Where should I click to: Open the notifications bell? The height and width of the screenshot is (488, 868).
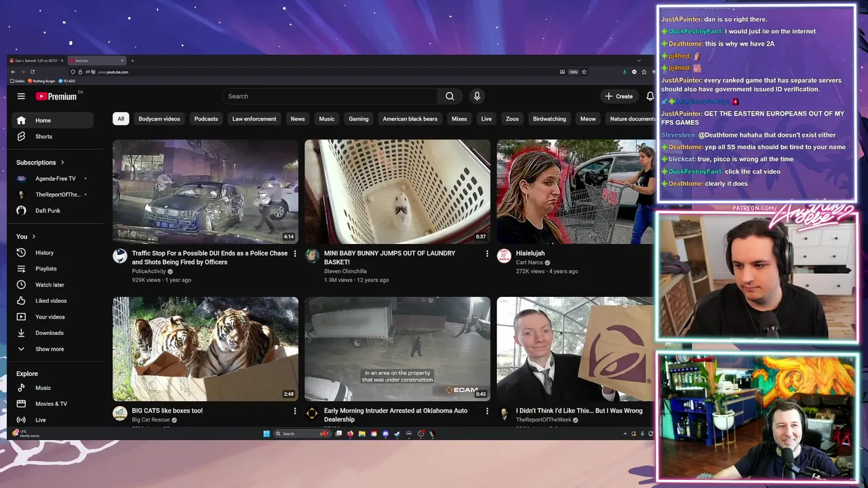click(x=650, y=96)
